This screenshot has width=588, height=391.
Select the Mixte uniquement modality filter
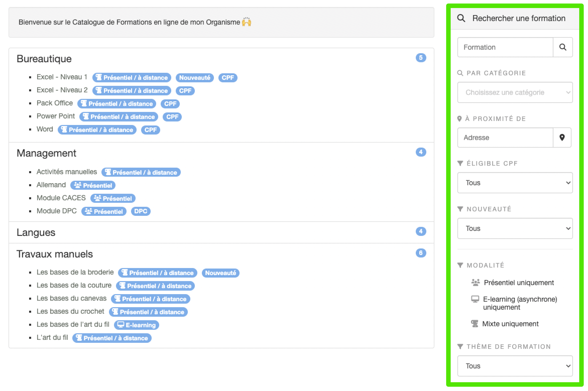coord(510,324)
